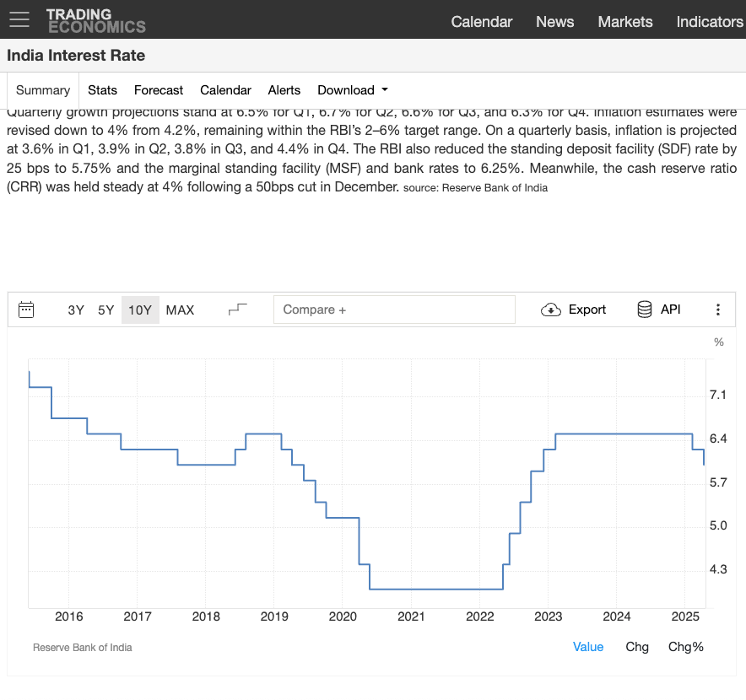Switch to the Stats tab
Screen dimensions: 746x700
click(102, 90)
